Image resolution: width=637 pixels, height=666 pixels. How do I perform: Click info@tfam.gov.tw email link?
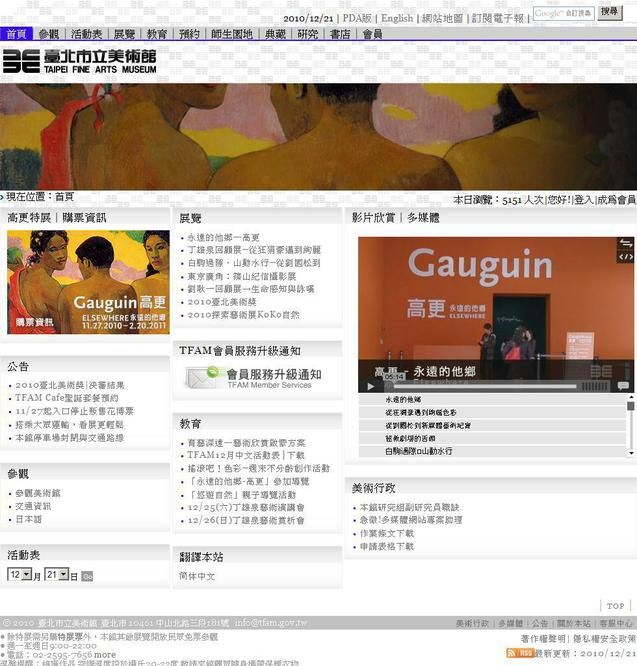tap(271, 623)
